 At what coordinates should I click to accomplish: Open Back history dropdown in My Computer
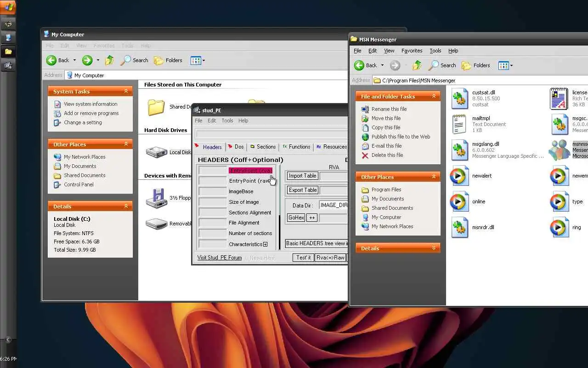point(74,60)
